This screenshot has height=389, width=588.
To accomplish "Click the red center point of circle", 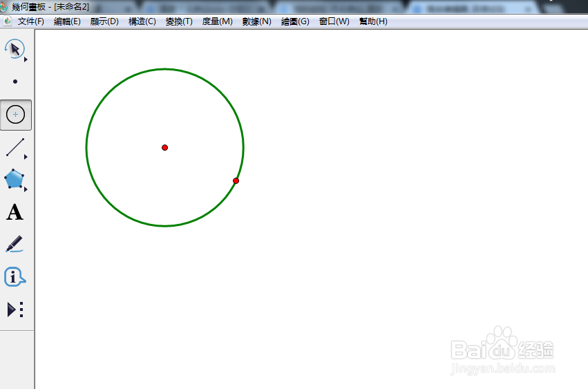I will [x=164, y=147].
